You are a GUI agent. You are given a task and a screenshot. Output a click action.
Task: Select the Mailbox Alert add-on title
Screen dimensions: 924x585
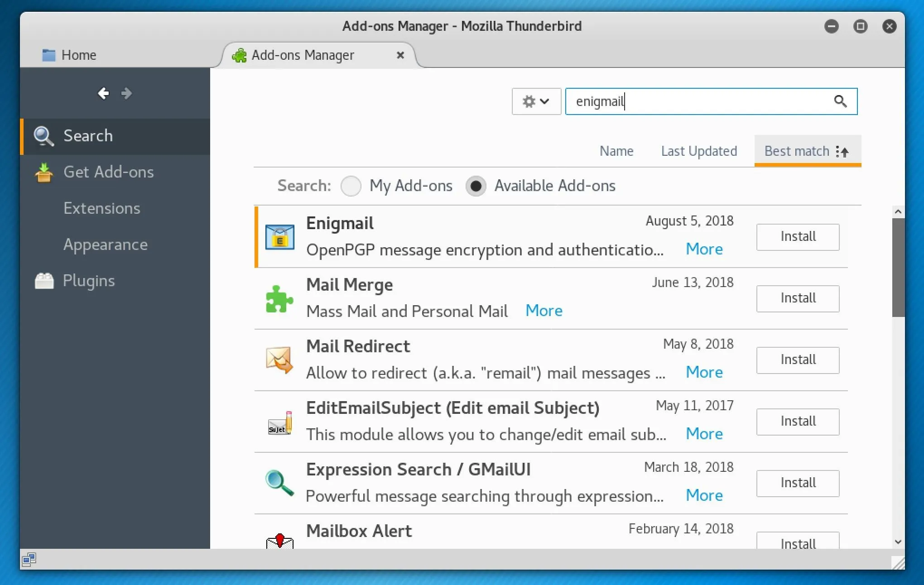pos(359,531)
